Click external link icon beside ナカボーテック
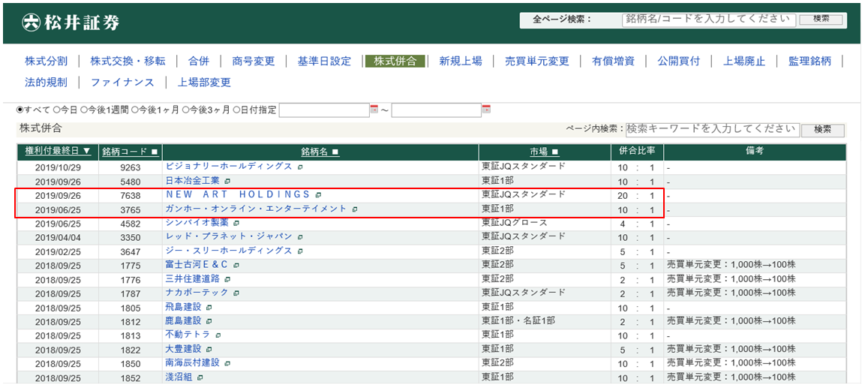 tap(236, 293)
